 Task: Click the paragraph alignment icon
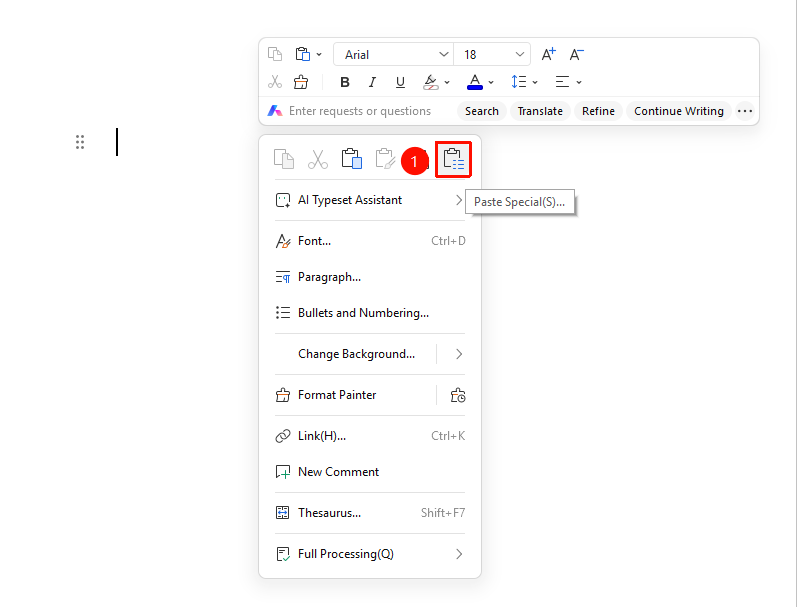click(x=562, y=82)
